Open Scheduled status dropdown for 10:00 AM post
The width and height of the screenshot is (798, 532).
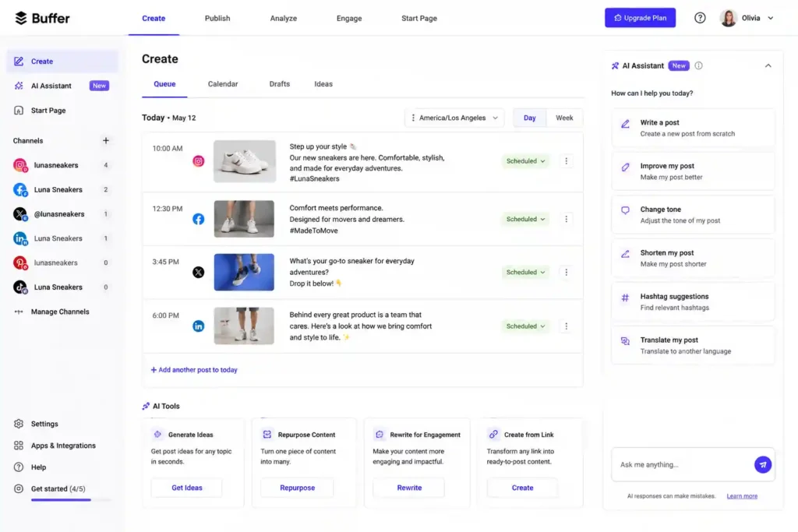[525, 161]
